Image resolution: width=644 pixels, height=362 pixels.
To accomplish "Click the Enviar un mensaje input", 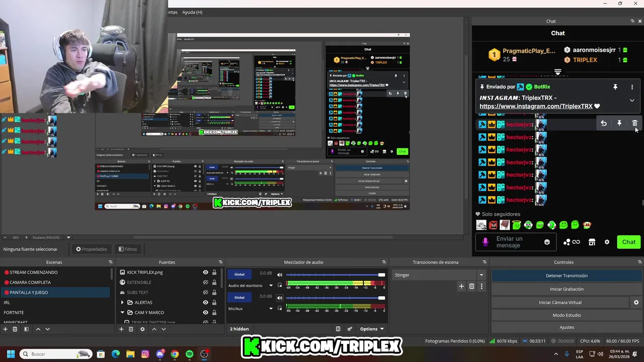I will click(516, 242).
